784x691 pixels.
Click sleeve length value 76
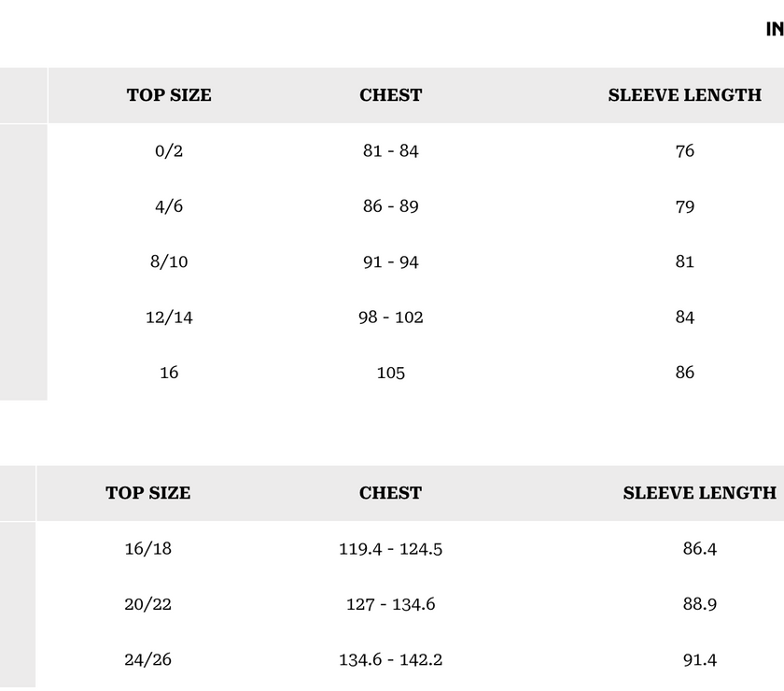point(684,150)
